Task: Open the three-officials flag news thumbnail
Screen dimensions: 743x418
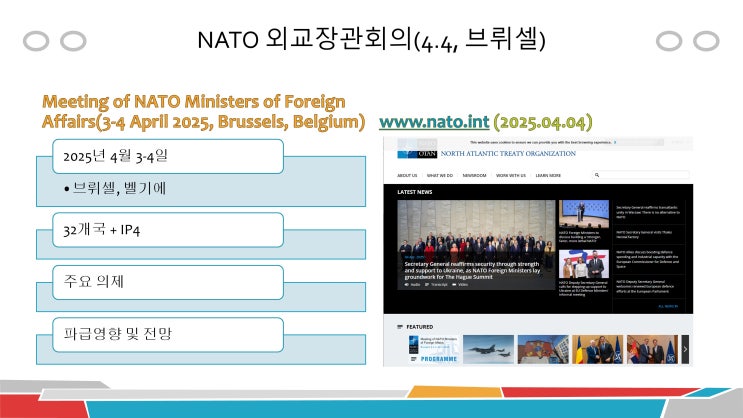Action: [584, 264]
